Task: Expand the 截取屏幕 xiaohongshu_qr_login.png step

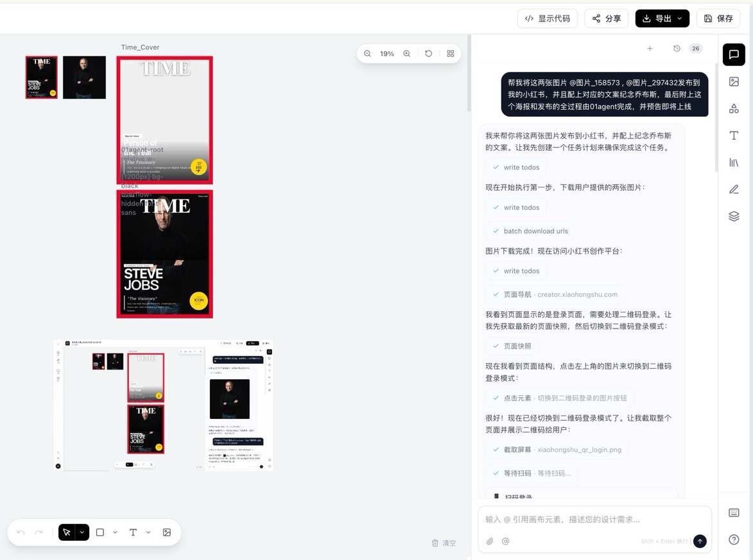Action: (x=557, y=450)
